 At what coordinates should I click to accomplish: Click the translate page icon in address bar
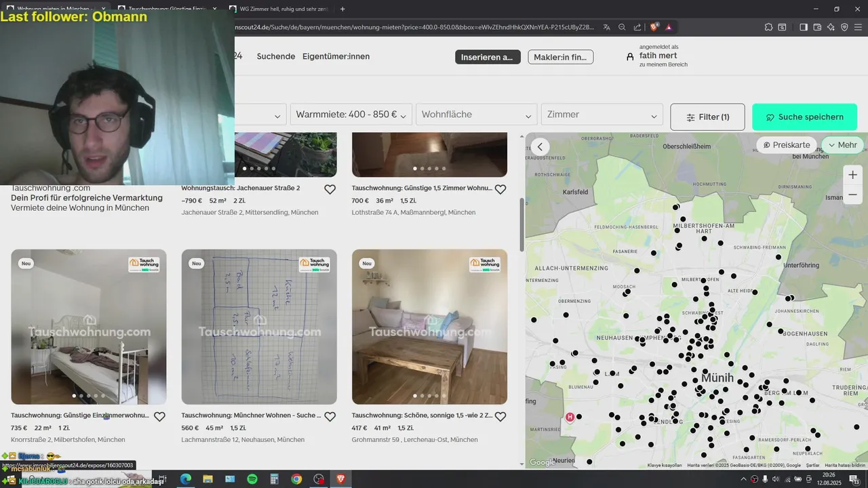(x=607, y=27)
